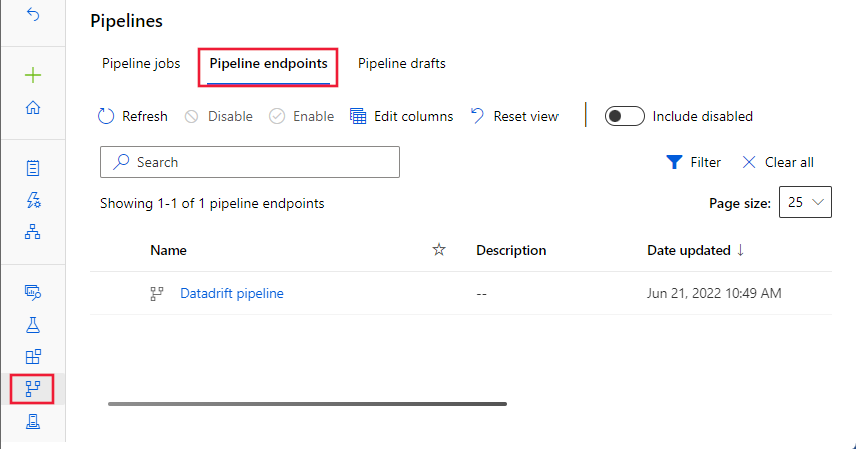Toggle the Include disabled switch
Screen dimensions: 856x449
625,116
